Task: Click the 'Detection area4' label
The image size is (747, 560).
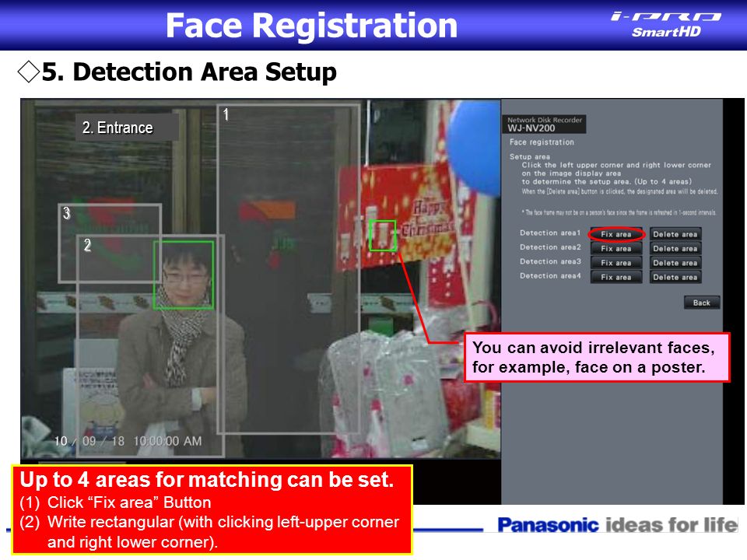Action: click(550, 275)
